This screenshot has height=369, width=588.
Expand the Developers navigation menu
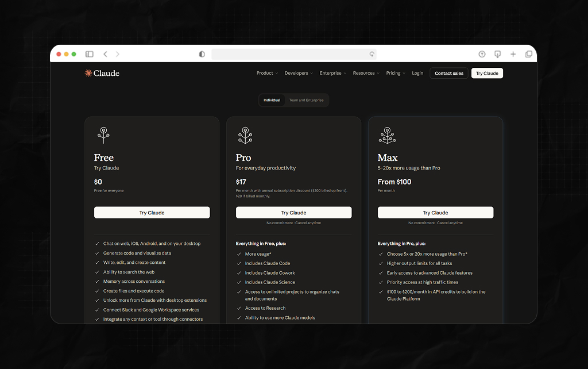[x=299, y=73]
